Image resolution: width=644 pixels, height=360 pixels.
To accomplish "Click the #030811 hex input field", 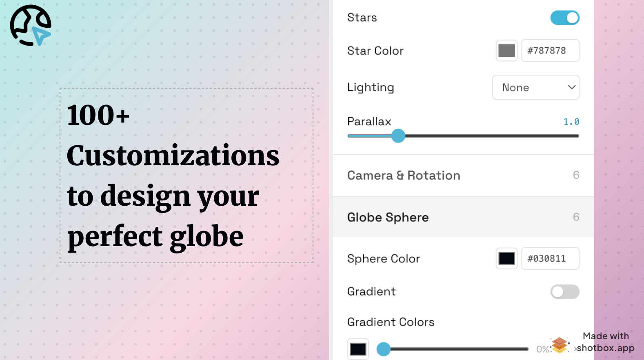I will (x=550, y=258).
